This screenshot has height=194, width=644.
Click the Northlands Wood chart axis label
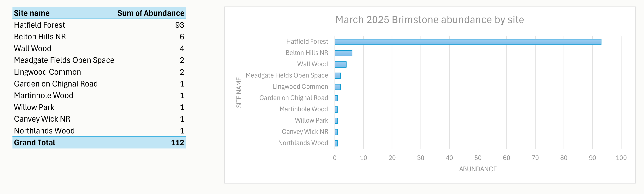pos(303,143)
